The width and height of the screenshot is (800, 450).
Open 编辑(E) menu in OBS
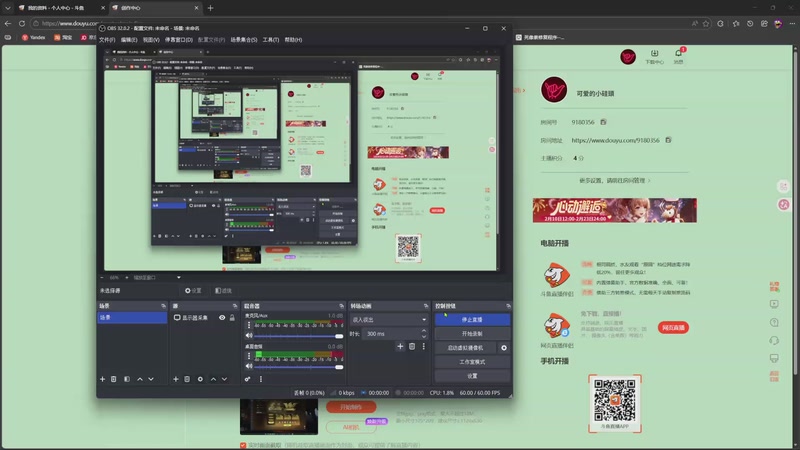(x=129, y=40)
